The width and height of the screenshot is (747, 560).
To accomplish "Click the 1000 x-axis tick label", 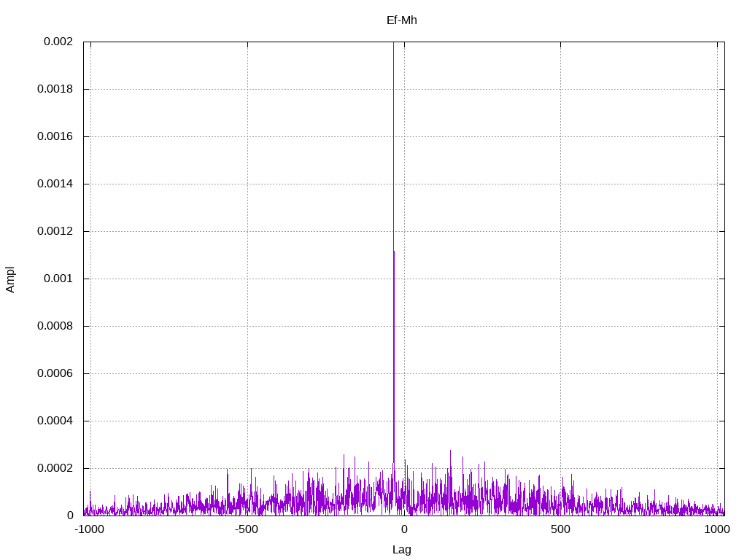I will (717, 529).
